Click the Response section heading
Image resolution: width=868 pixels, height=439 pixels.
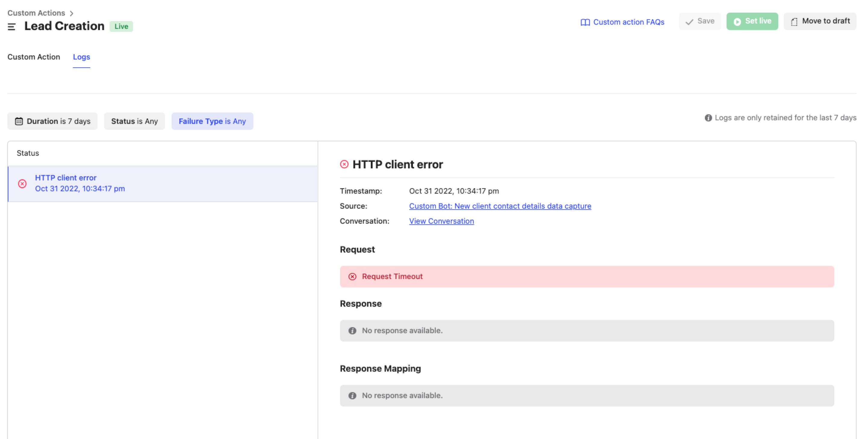(361, 304)
